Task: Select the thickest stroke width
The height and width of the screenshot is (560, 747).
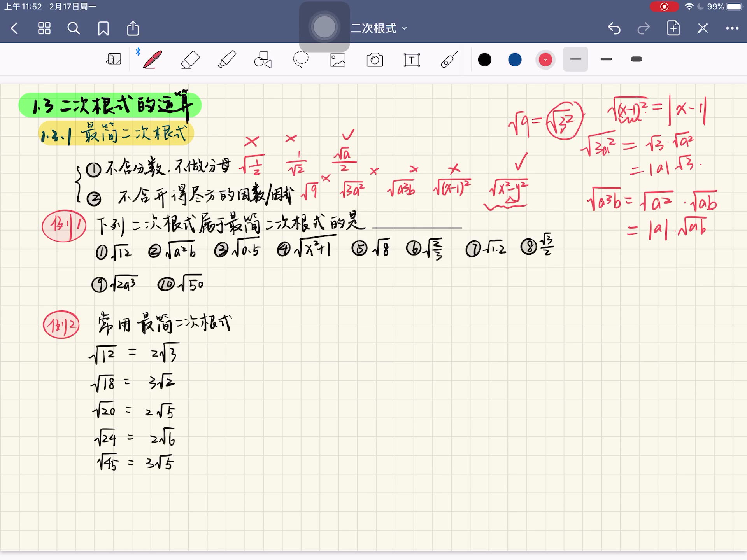Action: point(637,59)
